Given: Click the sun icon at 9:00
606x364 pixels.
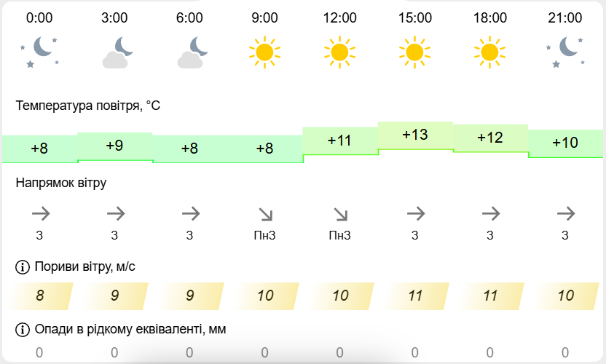Looking at the screenshot, I should pos(264,52).
